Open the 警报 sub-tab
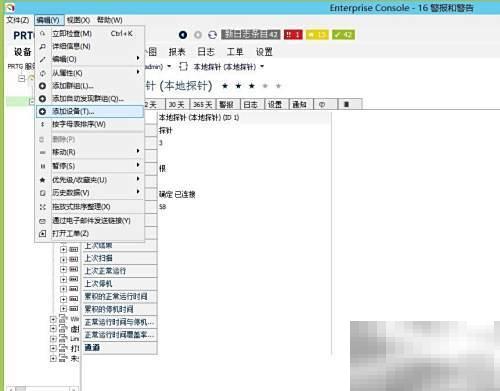The width and height of the screenshot is (500, 391). click(x=227, y=104)
